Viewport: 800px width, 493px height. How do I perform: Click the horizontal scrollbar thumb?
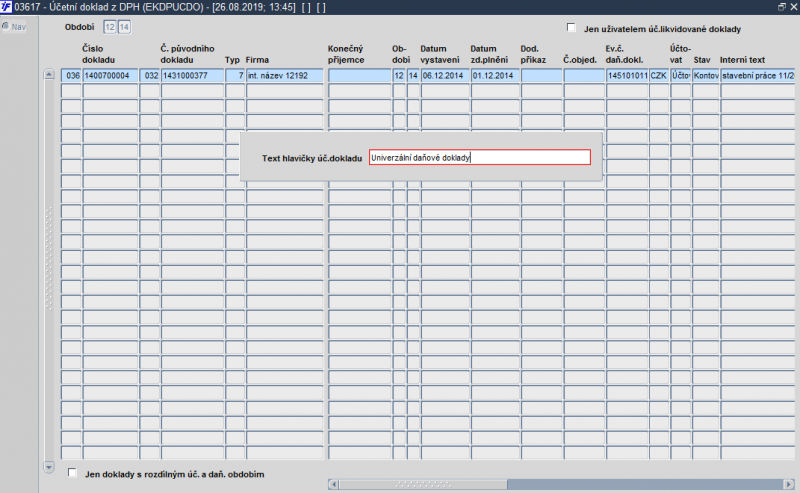pyautogui.click(x=422, y=484)
